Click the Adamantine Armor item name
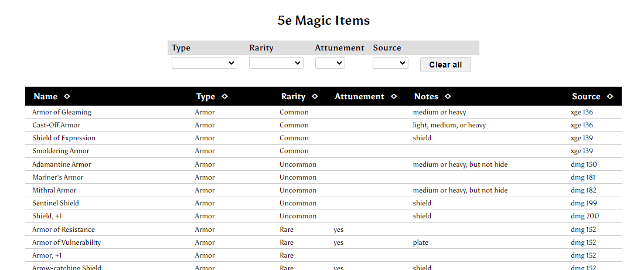 pos(62,164)
